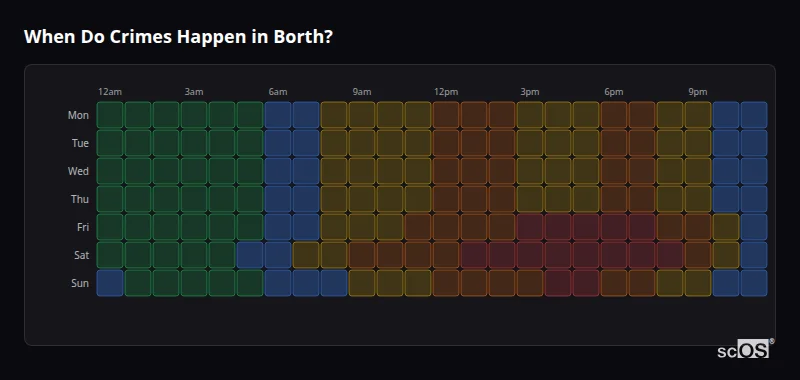Image resolution: width=800 pixels, height=380 pixels.
Task: Click the Sunday 12pm heatmap cell
Action: coord(446,283)
